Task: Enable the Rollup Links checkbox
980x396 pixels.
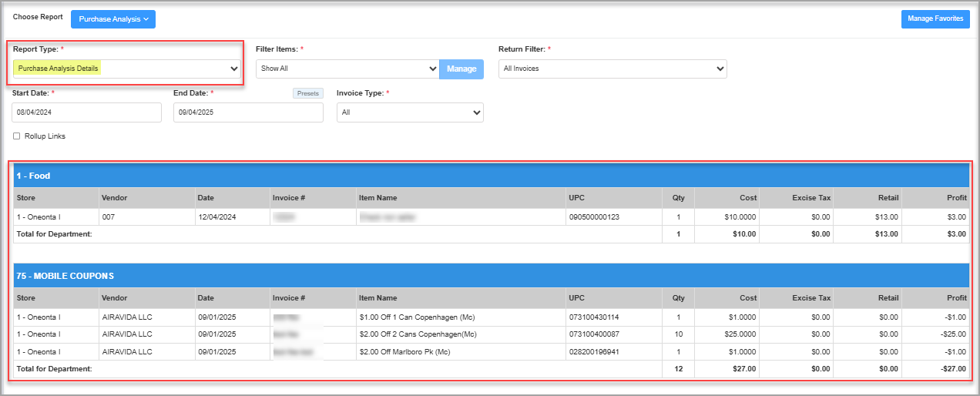Action: (x=17, y=136)
